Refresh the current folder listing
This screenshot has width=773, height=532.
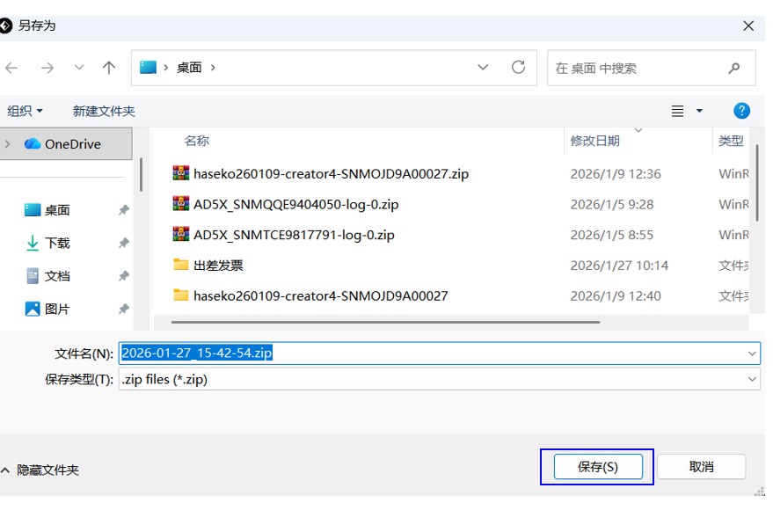click(x=518, y=68)
